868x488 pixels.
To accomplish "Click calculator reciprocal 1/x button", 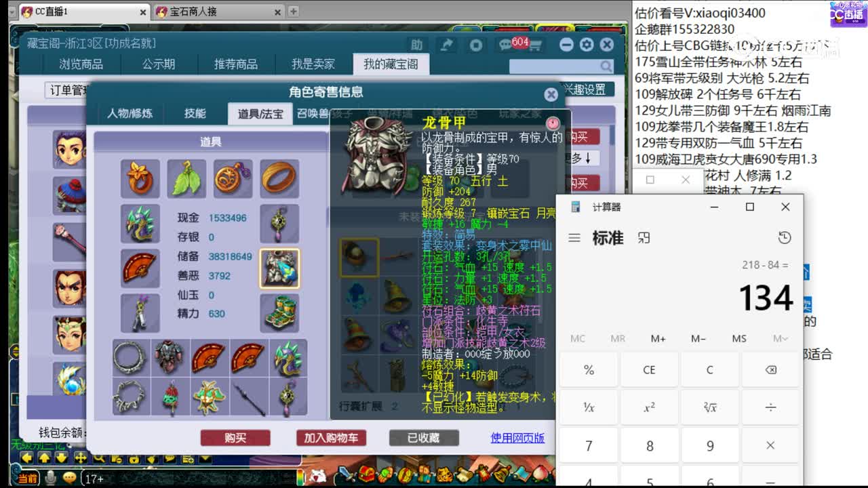I will [589, 408].
